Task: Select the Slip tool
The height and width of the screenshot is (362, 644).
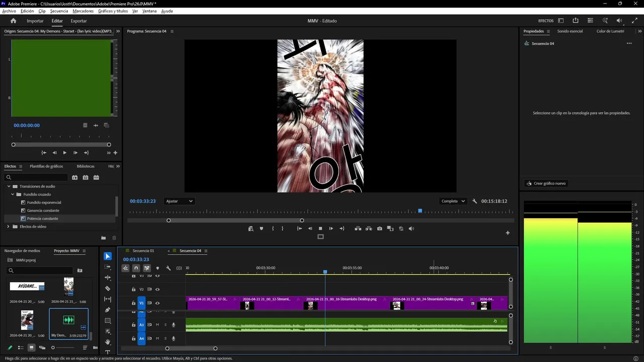Action: pyautogui.click(x=108, y=299)
